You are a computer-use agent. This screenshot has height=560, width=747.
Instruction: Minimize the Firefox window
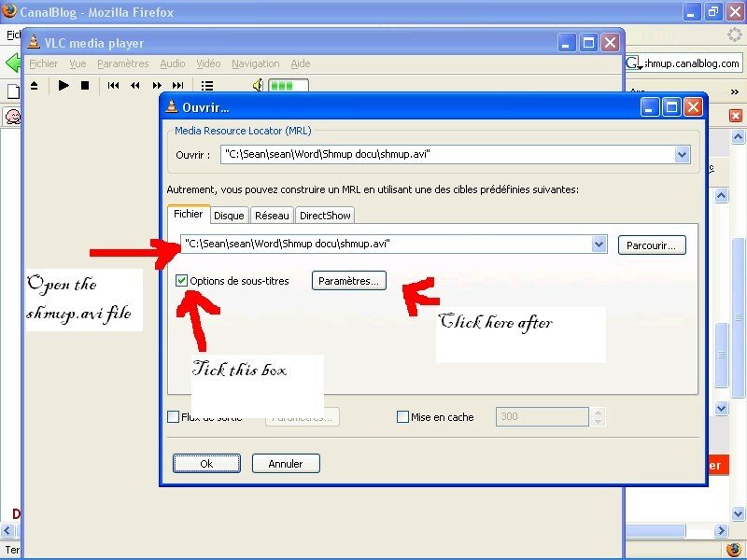[x=692, y=11]
